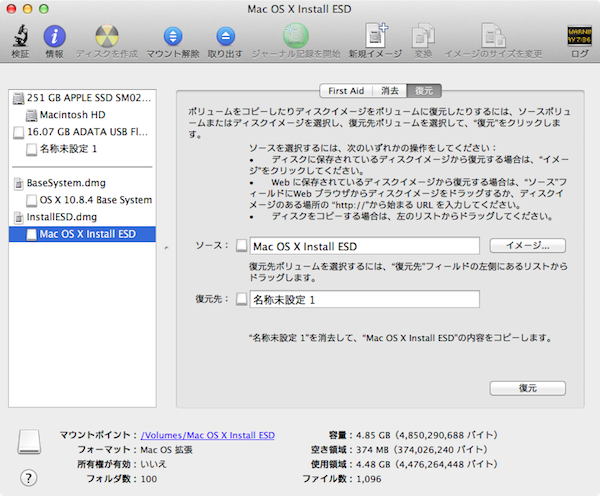Viewport: 600px width, 496px height.
Task: Click the フォルダ数 100 value
Action: (x=149, y=479)
